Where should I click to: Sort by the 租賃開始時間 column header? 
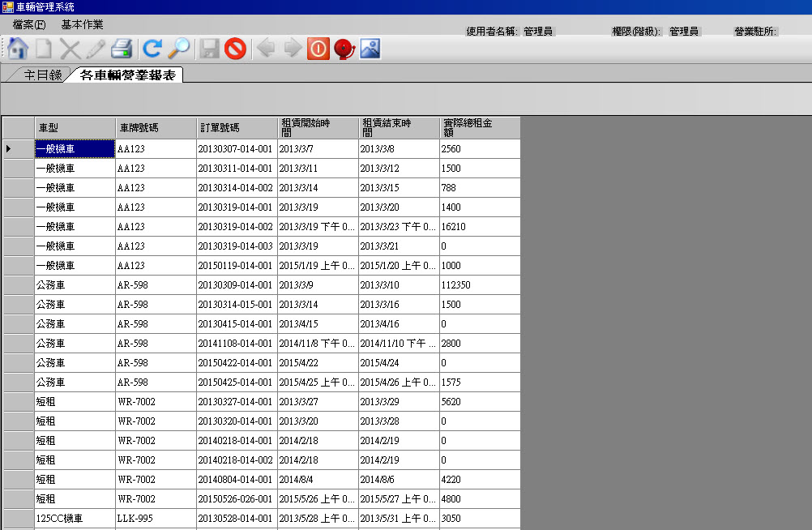coord(318,127)
